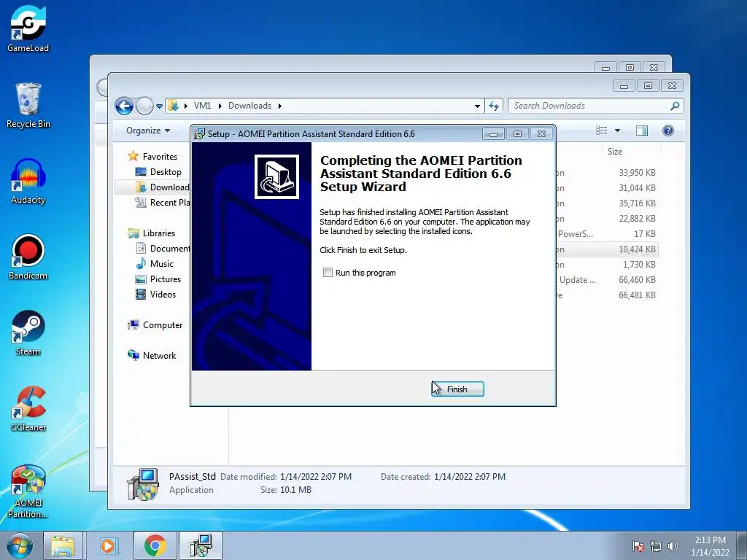
Task: Open Pictures library in sidebar
Action: pos(158,279)
